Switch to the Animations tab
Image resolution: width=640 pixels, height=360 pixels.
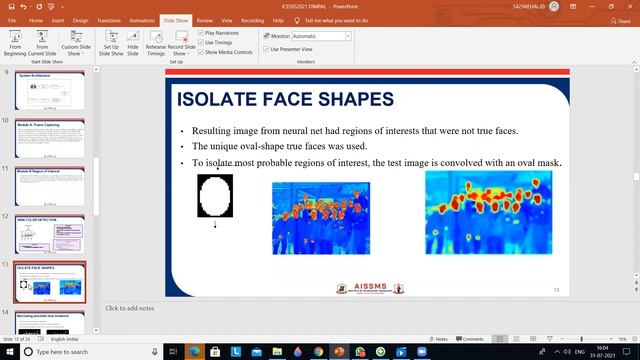pyautogui.click(x=142, y=20)
